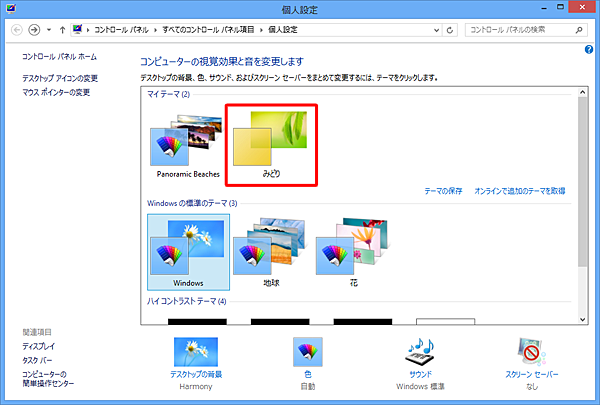The image size is (600, 405).
Task: Select the first high contrast theme thumbnail
Action: click(x=197, y=322)
